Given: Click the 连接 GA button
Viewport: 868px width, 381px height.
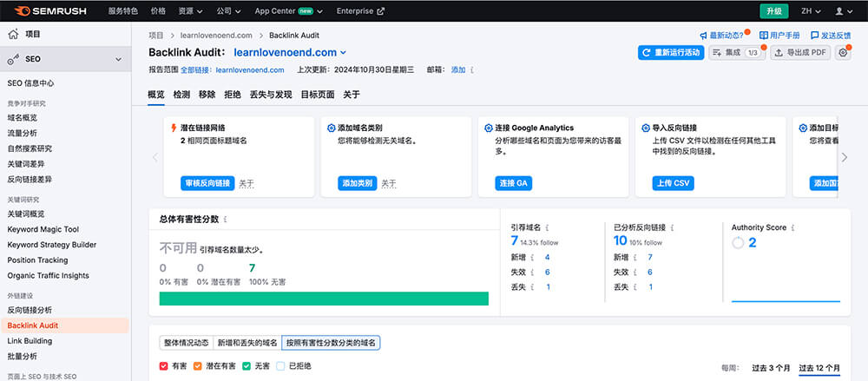Looking at the screenshot, I should [x=514, y=183].
